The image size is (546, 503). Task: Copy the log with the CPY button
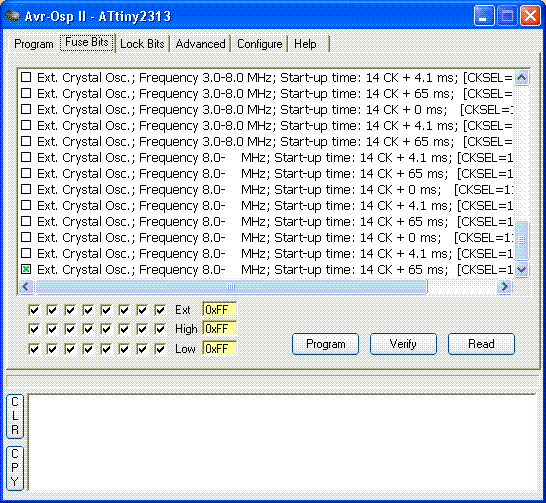point(15,468)
